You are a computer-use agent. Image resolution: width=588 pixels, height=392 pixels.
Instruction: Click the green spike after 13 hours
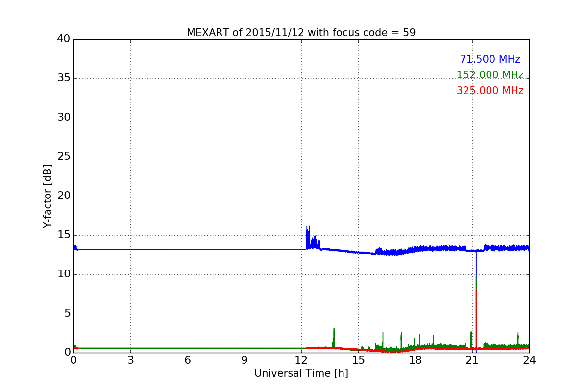(x=334, y=338)
